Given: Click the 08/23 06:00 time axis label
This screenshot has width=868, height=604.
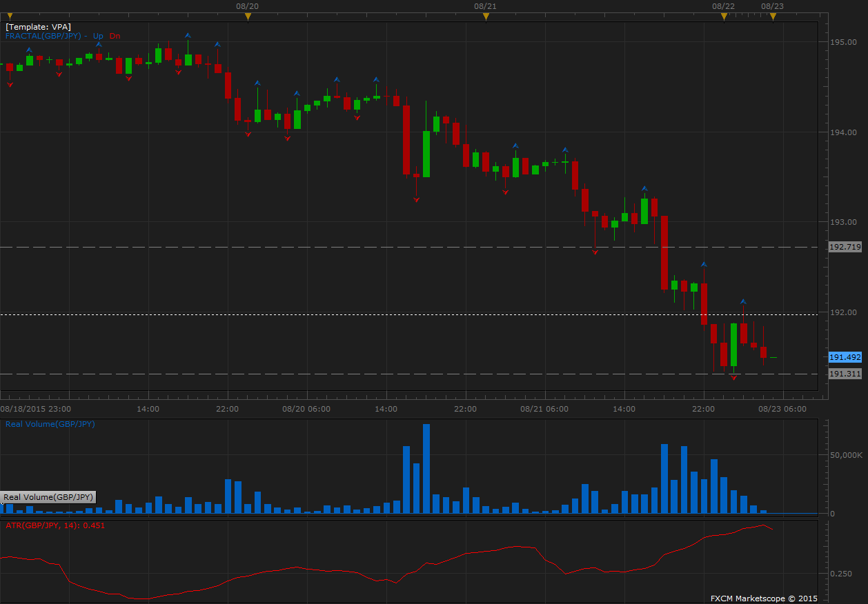Looking at the screenshot, I should 782,409.
